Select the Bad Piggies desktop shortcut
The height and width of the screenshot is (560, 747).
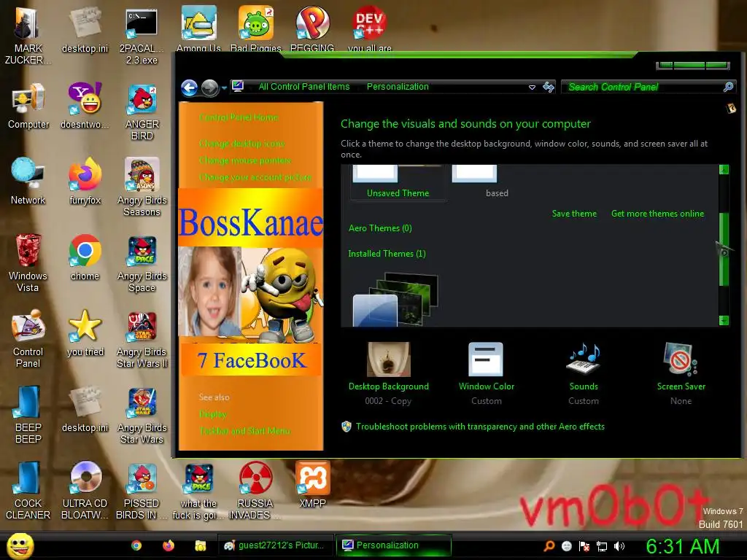256,28
